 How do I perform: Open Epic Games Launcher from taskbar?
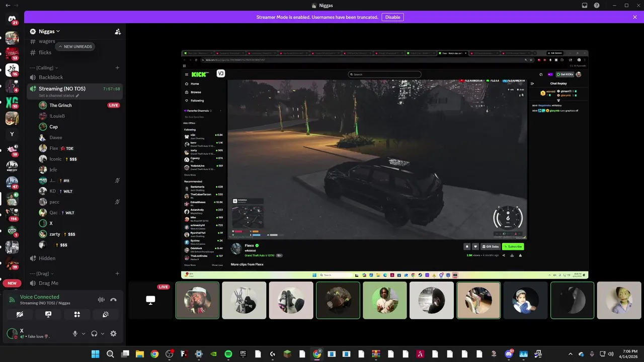(x=243, y=354)
